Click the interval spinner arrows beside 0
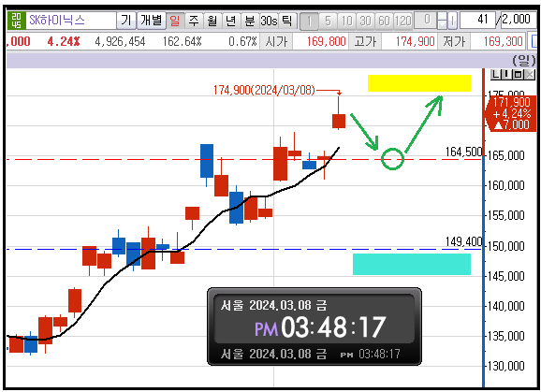The image size is (541, 392). click(442, 21)
